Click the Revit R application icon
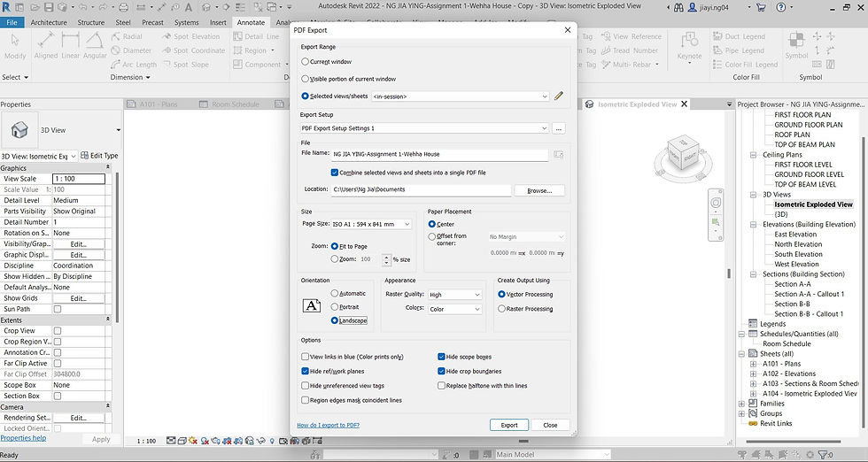The height and width of the screenshot is (462, 868). 6,7
